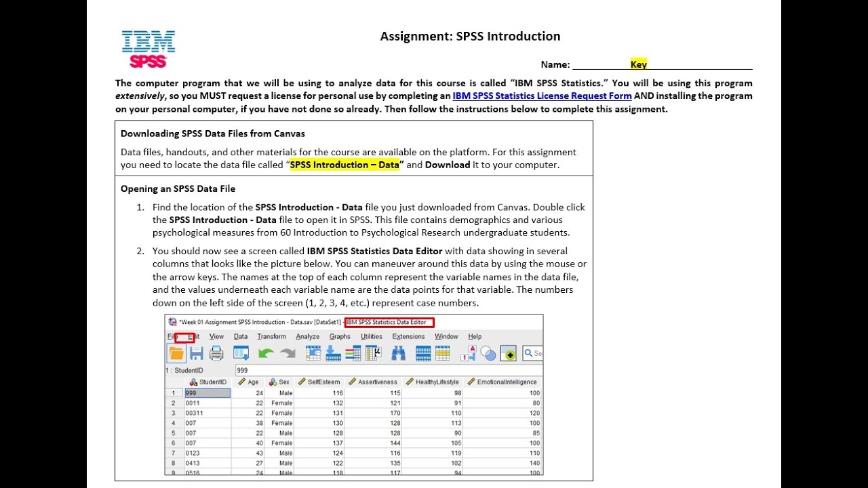Image resolution: width=868 pixels, height=488 pixels.
Task: Select the HealthyLifestyle column header
Action: (433, 382)
